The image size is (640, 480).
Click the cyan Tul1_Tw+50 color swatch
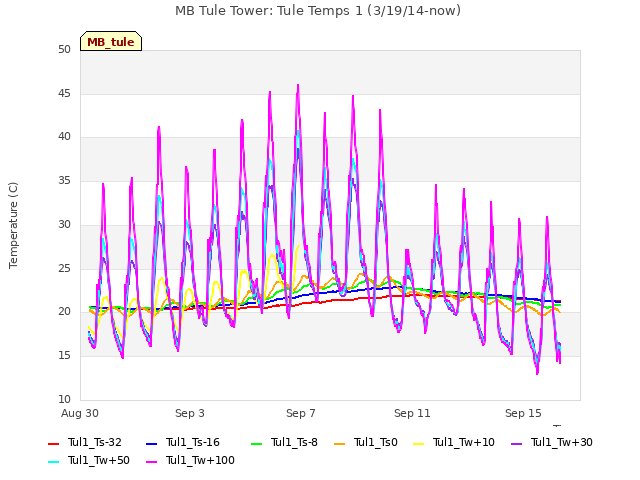[53, 462]
